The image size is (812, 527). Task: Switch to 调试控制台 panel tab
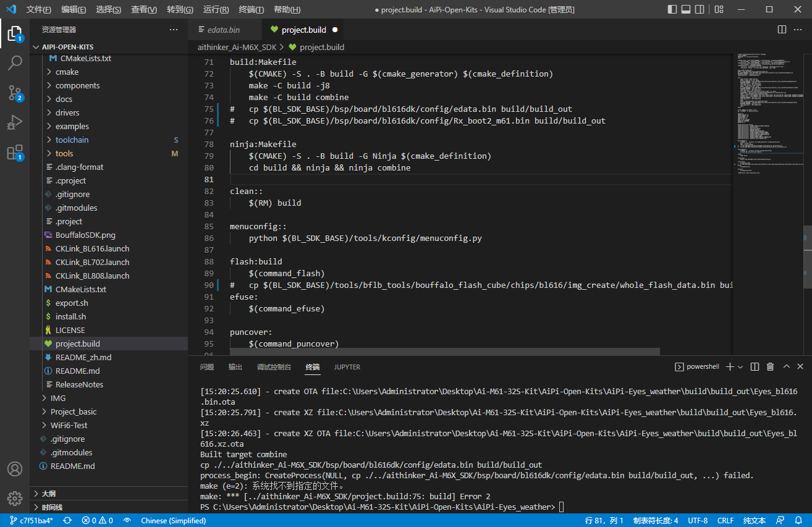click(274, 366)
